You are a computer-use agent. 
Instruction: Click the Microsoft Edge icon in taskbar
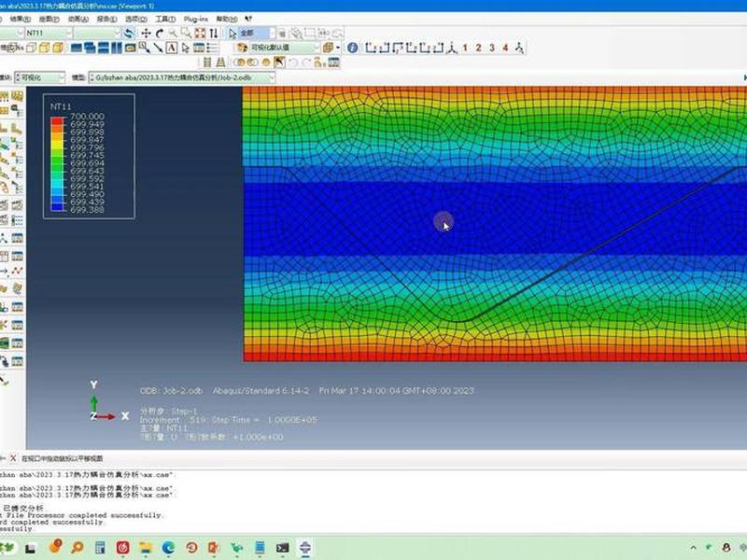pos(168,548)
